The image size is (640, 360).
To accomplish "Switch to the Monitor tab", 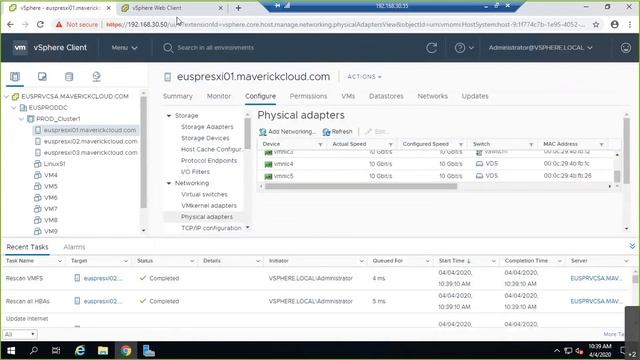I will coord(219,96).
